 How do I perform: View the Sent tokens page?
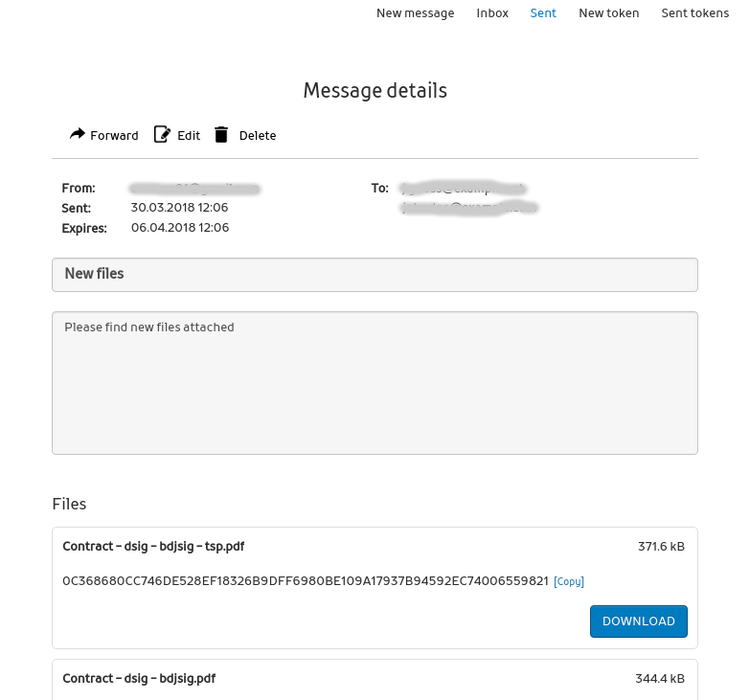click(694, 13)
